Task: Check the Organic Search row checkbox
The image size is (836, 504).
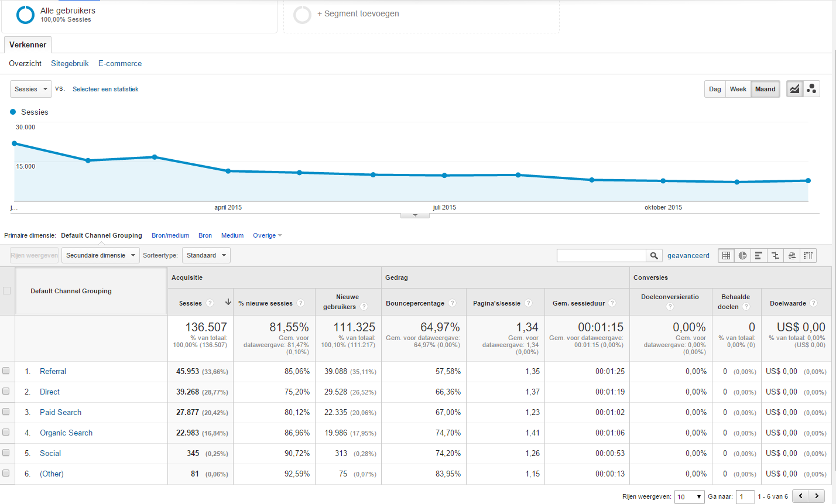Action: [6, 432]
